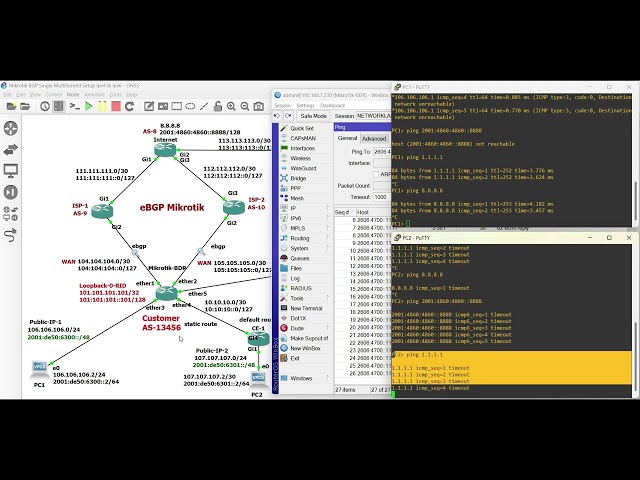The width and height of the screenshot is (640, 480).
Task: Click the WinBox redo arrow icon
Action: 288,116
